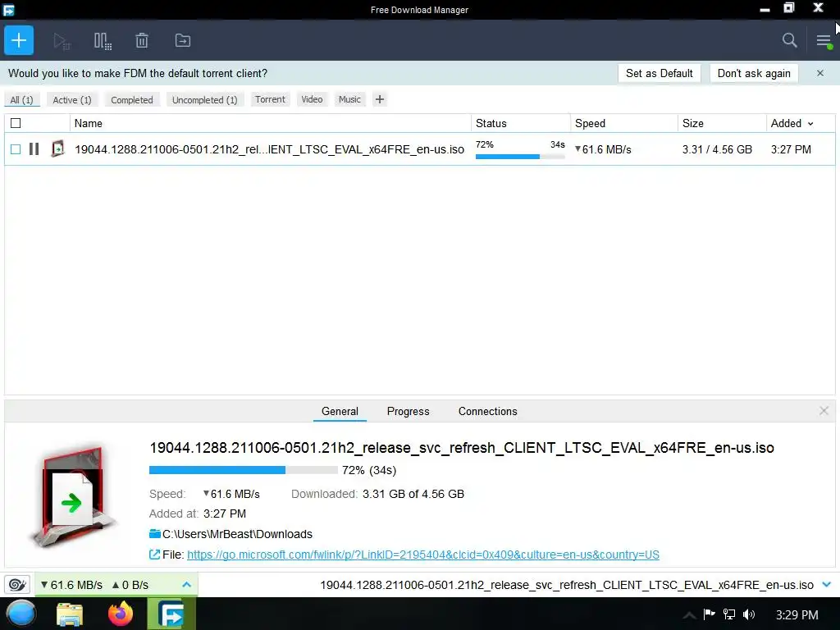Open the search downloads magnifier
Image resolution: width=840 pixels, height=630 pixels.
click(789, 40)
